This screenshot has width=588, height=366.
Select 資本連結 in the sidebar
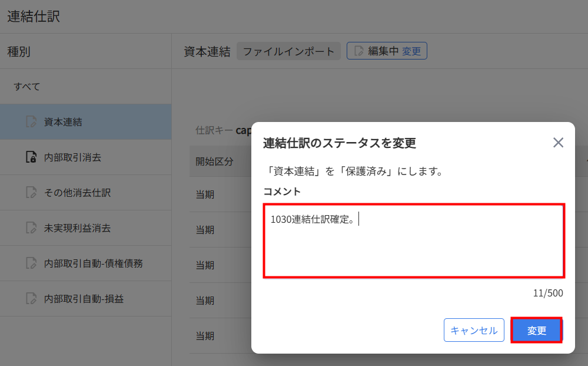pos(63,122)
